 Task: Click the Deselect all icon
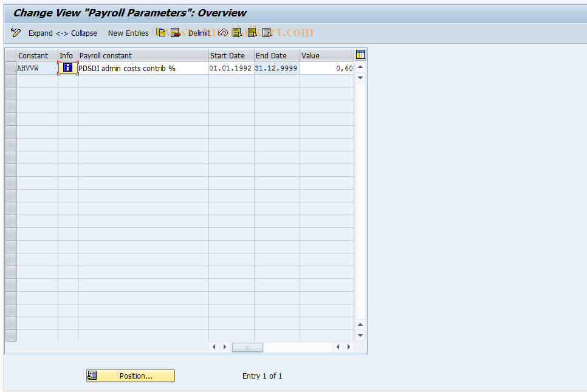click(x=267, y=33)
